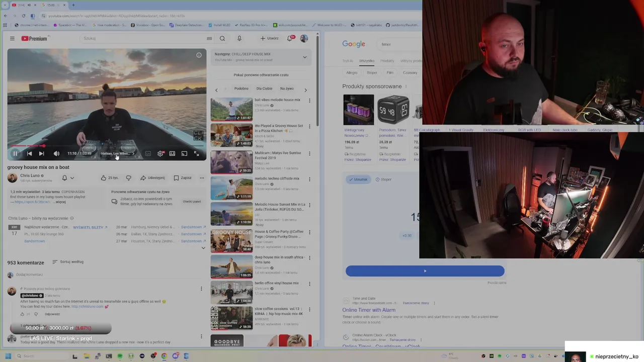
Task: Dislike the groovy house mix video
Action: (128, 177)
